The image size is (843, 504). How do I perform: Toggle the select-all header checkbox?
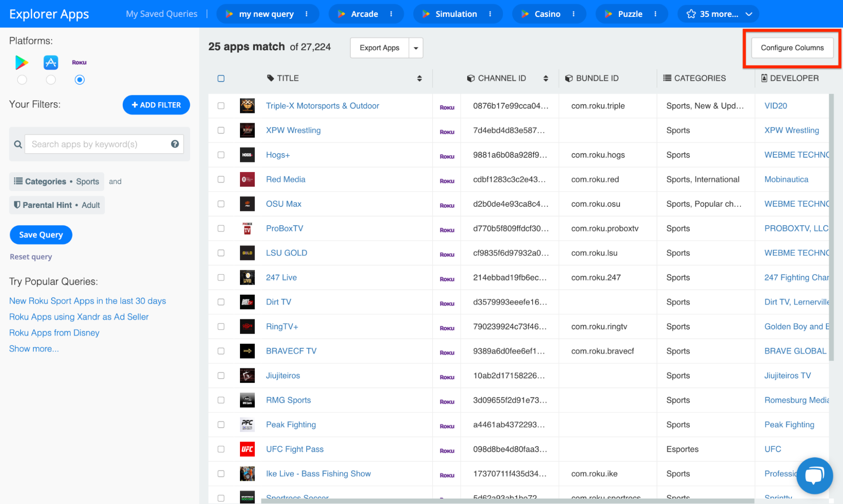[221, 78]
